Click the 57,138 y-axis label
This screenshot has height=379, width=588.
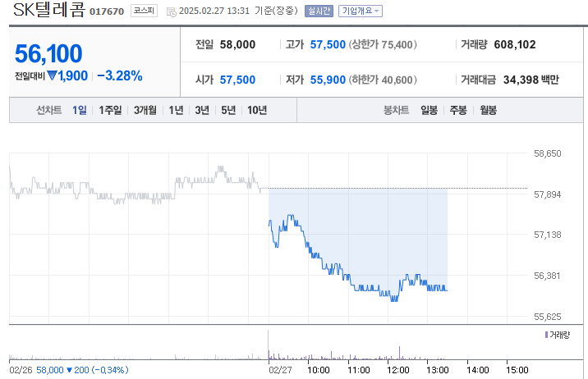[548, 235]
